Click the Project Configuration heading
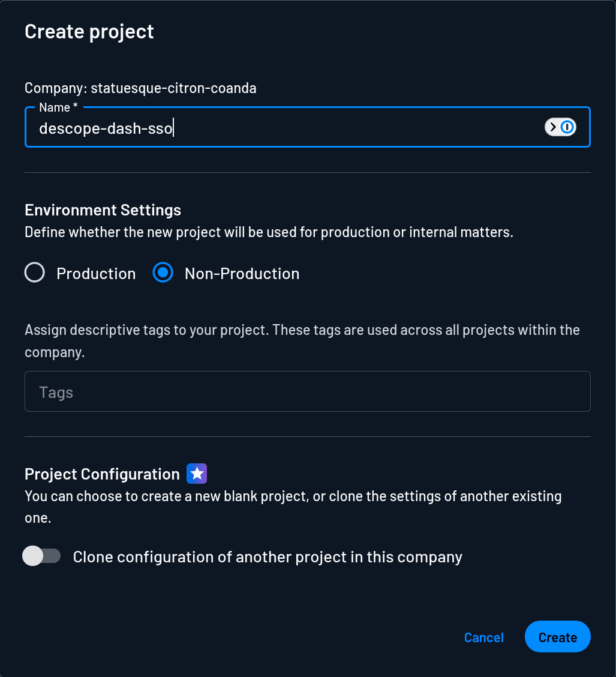The height and width of the screenshot is (677, 616). 101,474
